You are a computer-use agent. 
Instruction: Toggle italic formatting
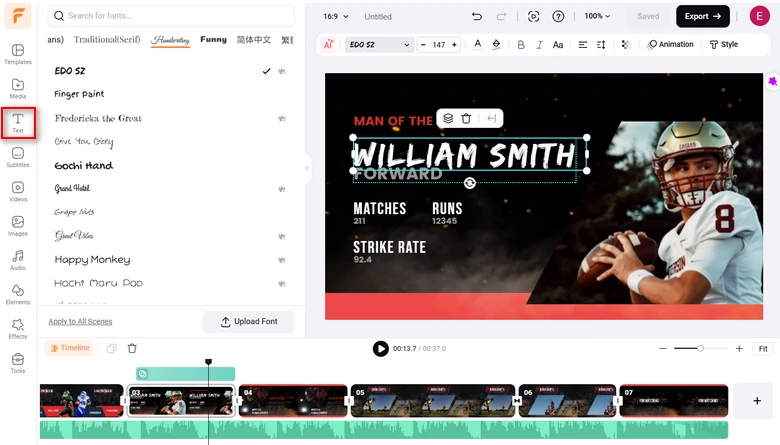point(539,45)
